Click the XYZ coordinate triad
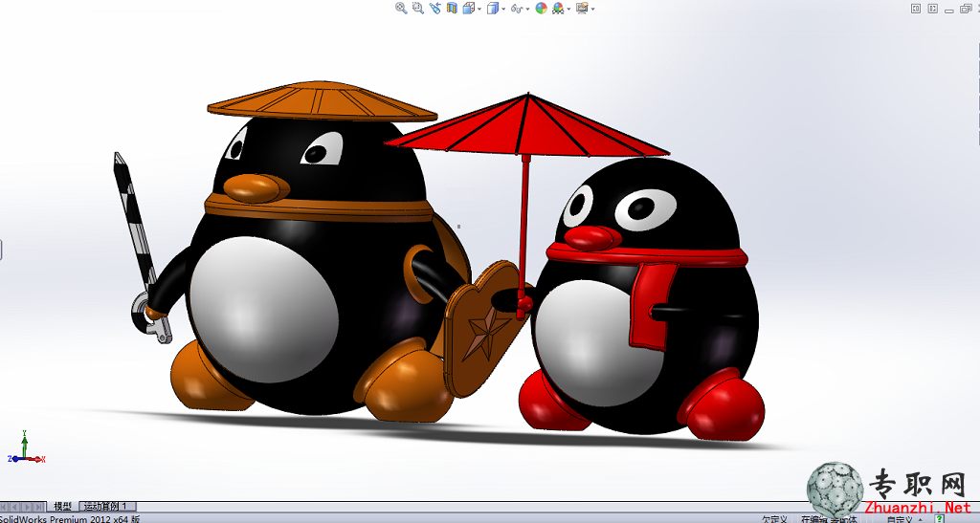This screenshot has width=980, height=523. coord(25,447)
